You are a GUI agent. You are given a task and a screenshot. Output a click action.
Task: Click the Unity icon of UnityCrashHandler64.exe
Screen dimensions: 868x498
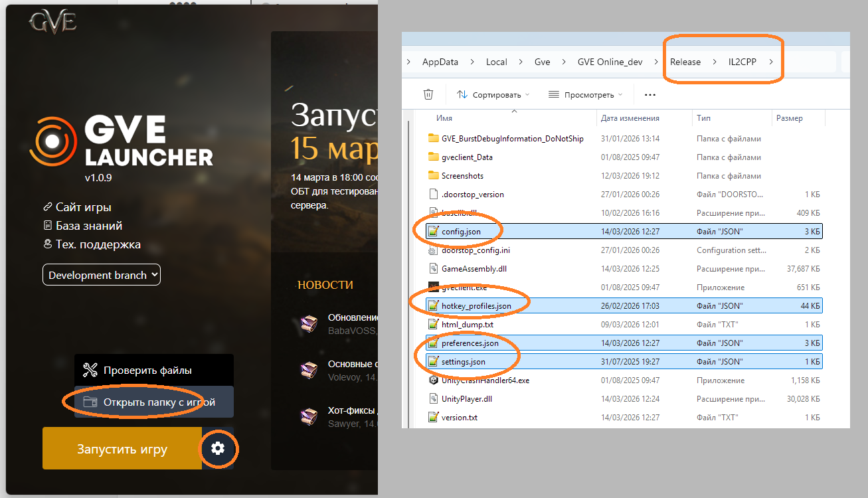tap(434, 380)
